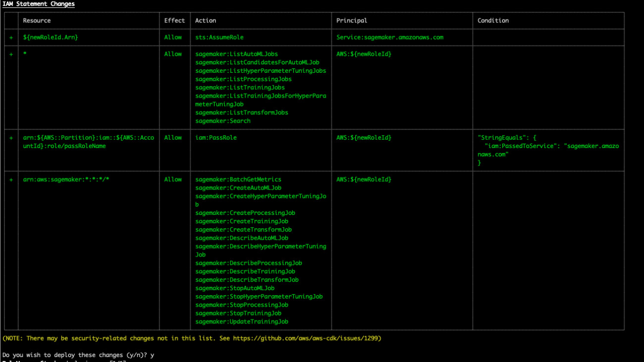Image resolution: width=644 pixels, height=362 pixels.
Task: Click the IAM Statement Changes heading
Action: click(39, 4)
